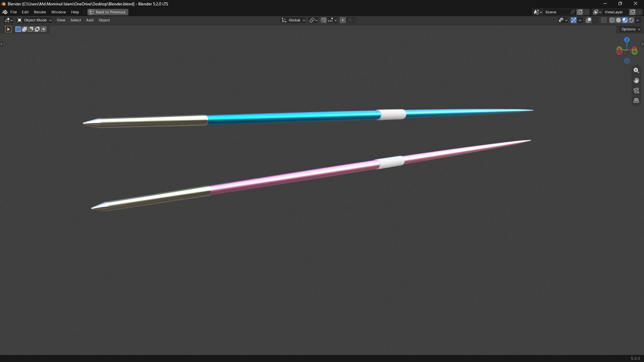The image size is (644, 362).
Task: Click the Back to Previous button
Action: 108,12
